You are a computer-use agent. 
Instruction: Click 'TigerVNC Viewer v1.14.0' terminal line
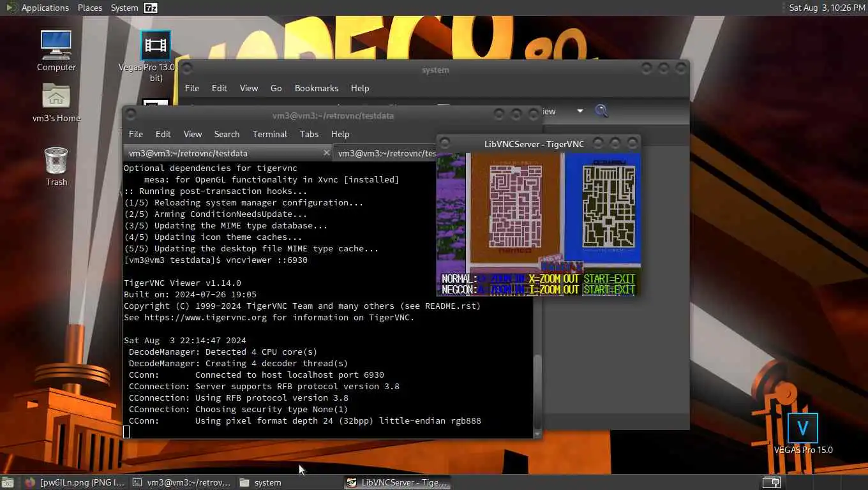tap(183, 283)
